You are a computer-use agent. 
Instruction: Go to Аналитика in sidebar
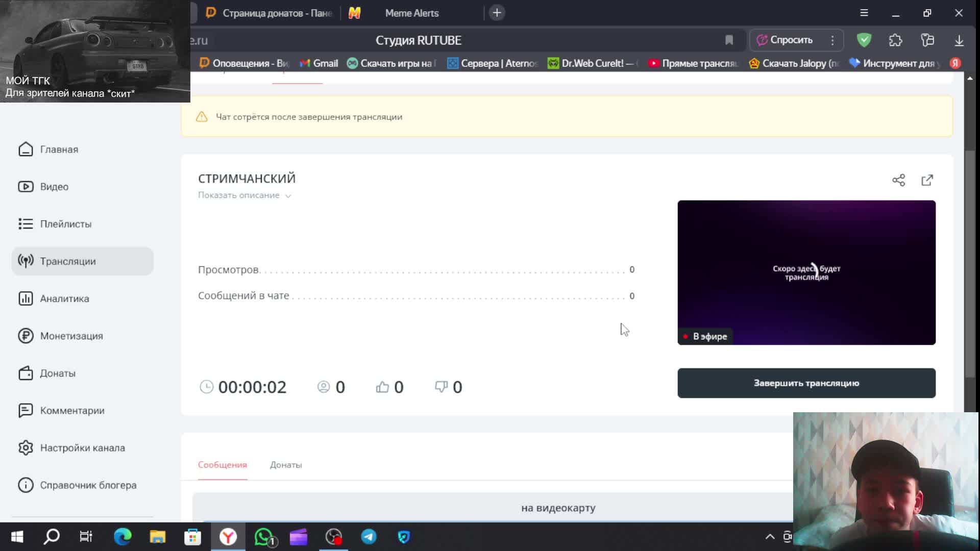coord(64,299)
